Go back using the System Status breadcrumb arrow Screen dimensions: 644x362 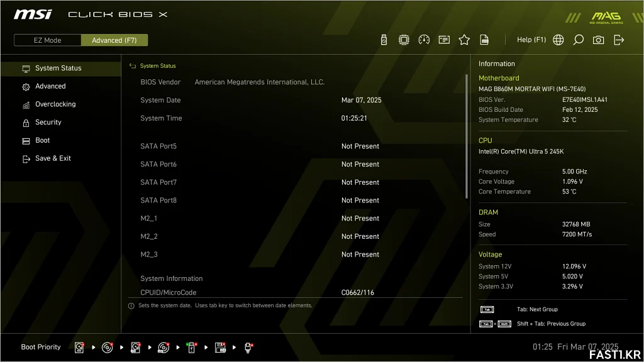(x=132, y=65)
